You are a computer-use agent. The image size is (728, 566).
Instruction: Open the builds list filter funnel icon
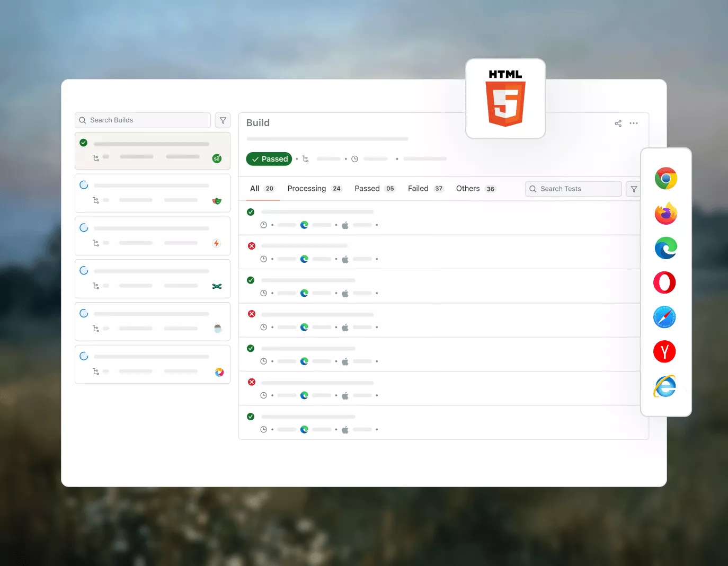pyautogui.click(x=223, y=120)
